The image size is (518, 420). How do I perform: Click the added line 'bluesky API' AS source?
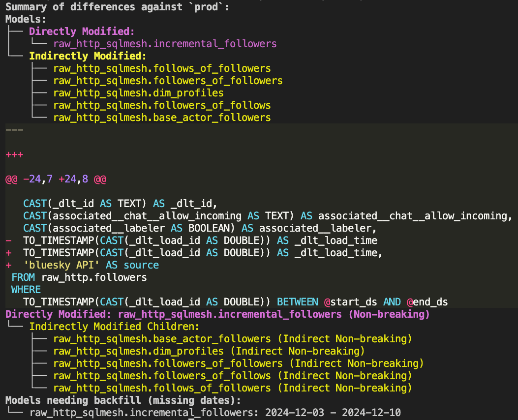(91, 265)
